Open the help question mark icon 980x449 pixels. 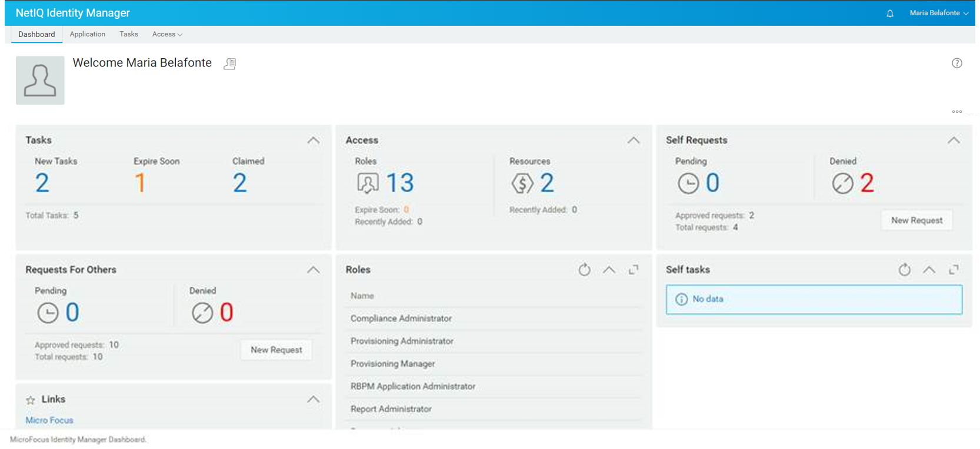(957, 63)
